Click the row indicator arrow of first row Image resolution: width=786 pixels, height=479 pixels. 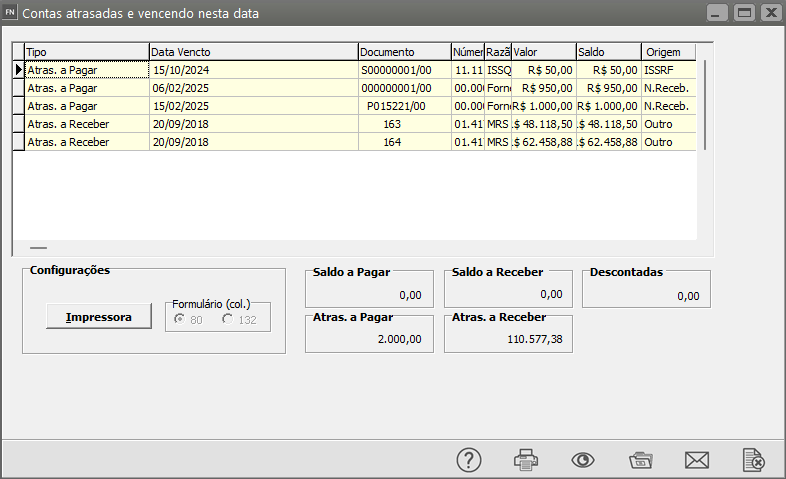pyautogui.click(x=18, y=70)
